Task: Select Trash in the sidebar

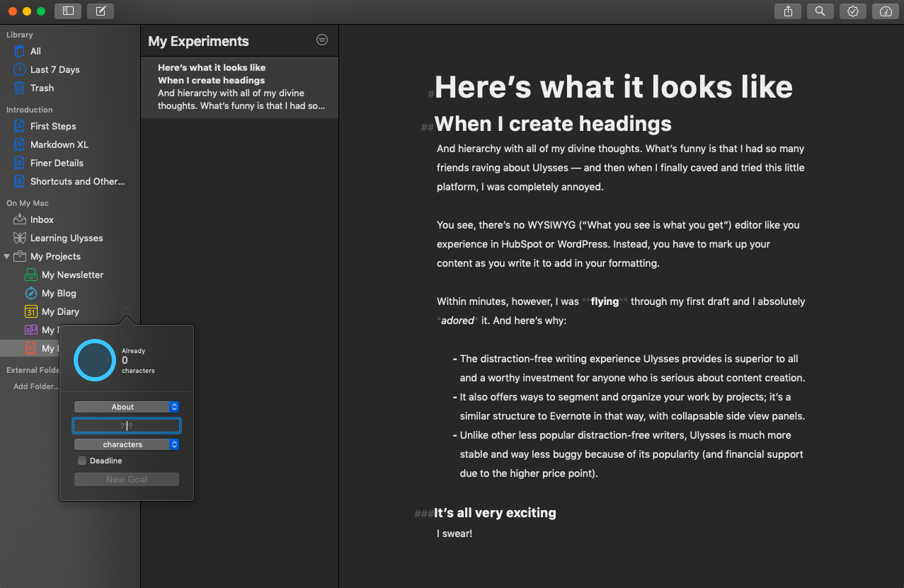Action: click(42, 88)
